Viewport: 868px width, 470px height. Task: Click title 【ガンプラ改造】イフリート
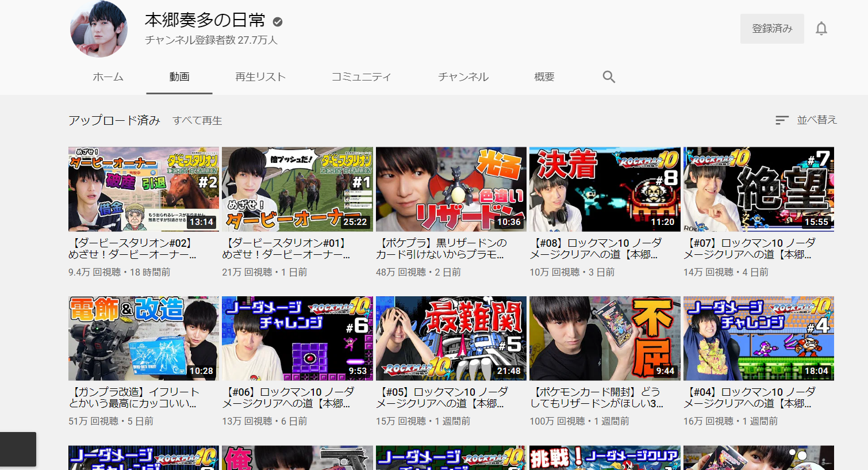click(x=134, y=398)
